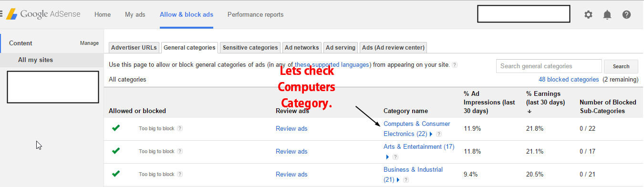Select Allow & block ads tab
The height and width of the screenshot is (187, 644).
pyautogui.click(x=187, y=14)
